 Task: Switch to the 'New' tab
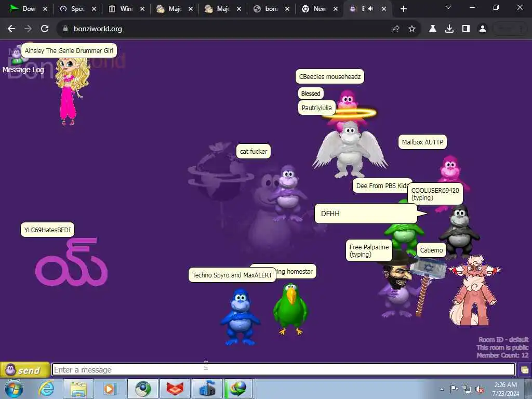click(320, 9)
